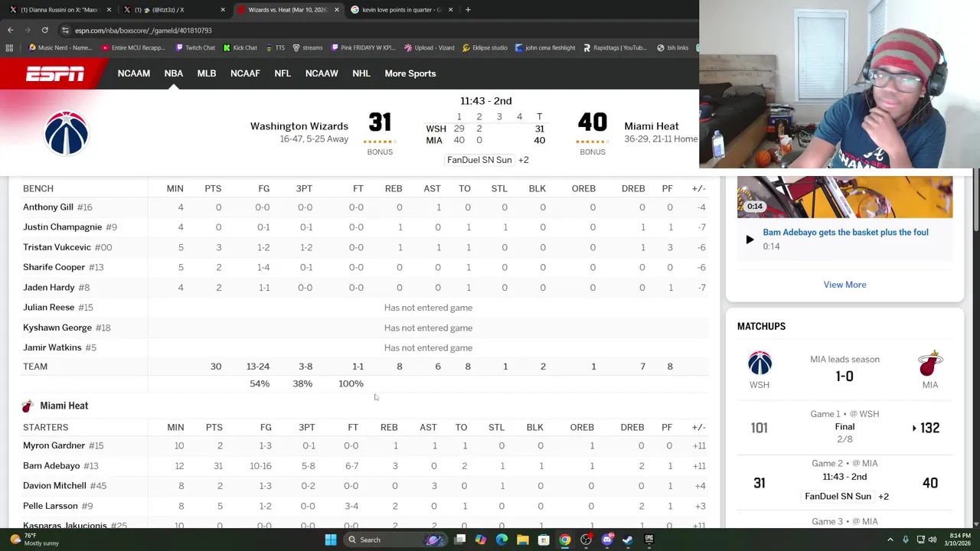
Task: Show hidden system tray icons
Action: (890, 540)
